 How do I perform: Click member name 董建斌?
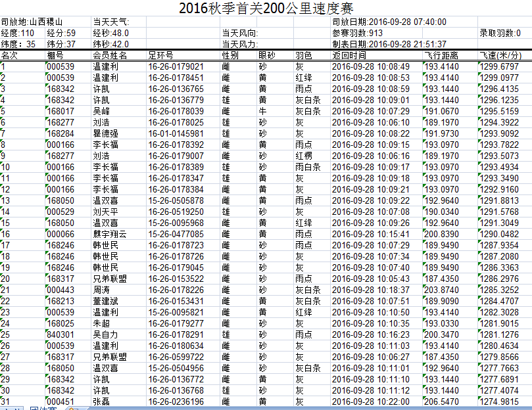[105, 302]
